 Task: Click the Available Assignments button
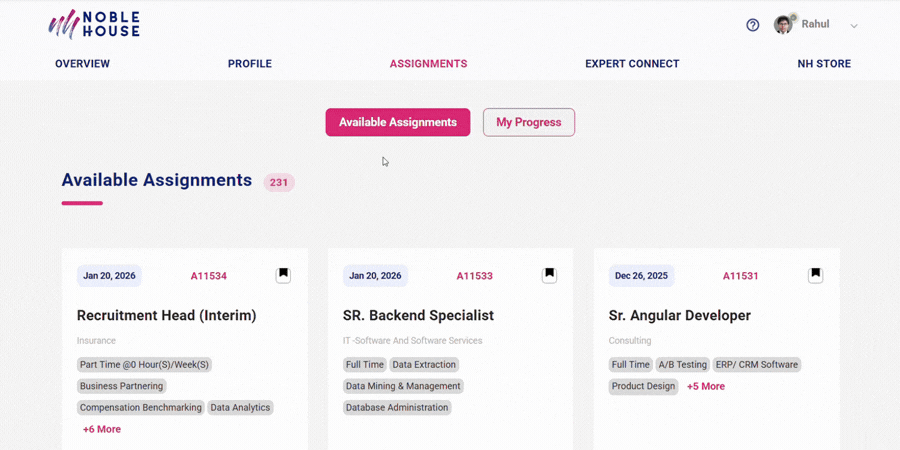tap(397, 122)
